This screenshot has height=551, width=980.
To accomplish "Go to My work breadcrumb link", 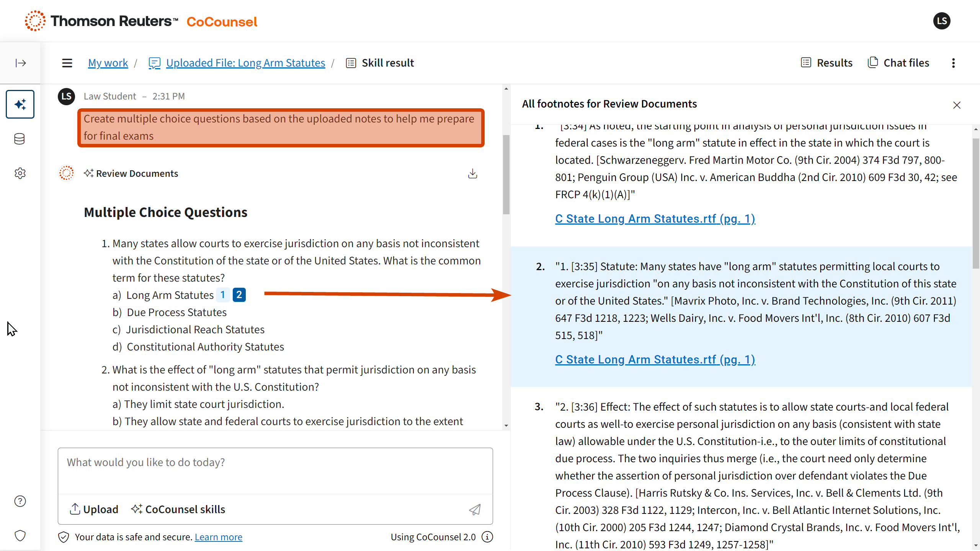I will 108,63.
